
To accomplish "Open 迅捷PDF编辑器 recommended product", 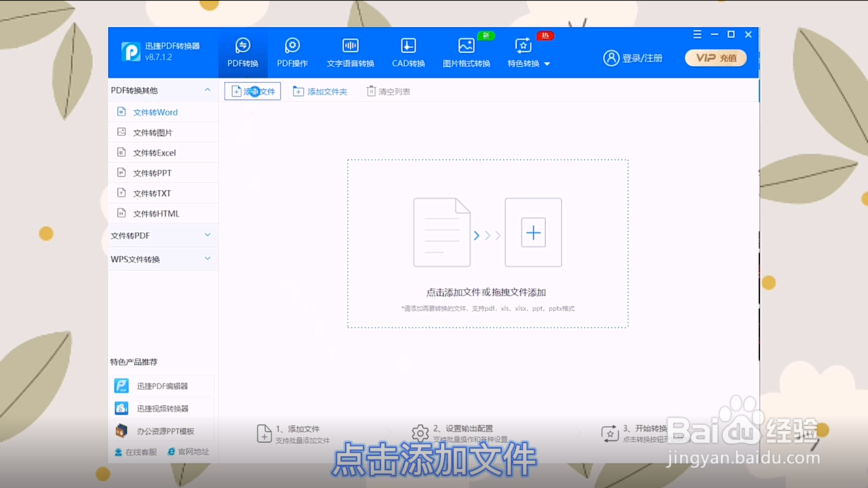I will tap(162, 386).
